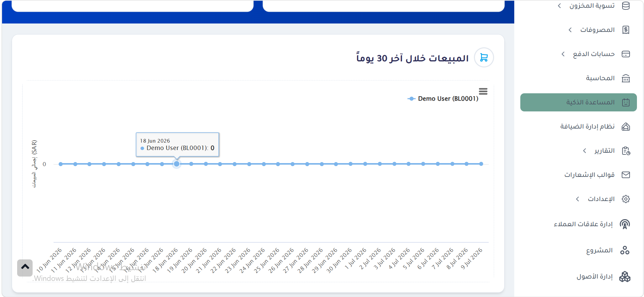Click the y-axis label إجمالي المبيعات (SAR)
Screen dimensions: 644x297
click(34, 164)
